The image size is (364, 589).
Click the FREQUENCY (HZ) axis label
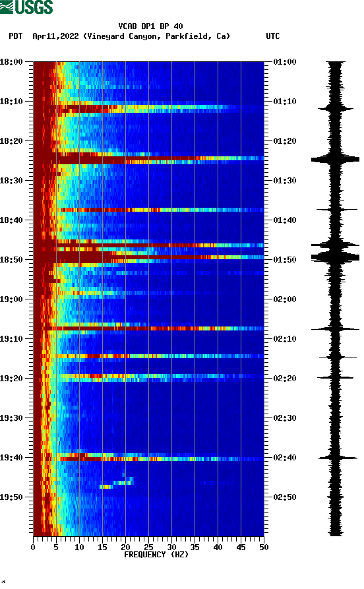156,555
